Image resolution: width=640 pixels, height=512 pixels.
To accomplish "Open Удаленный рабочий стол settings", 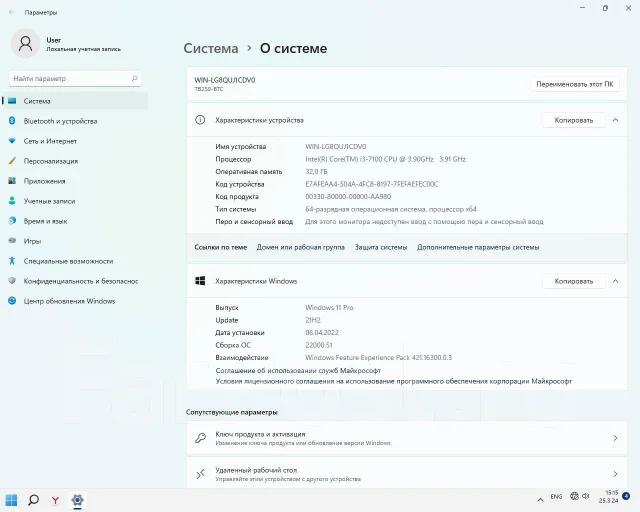I will [407, 473].
